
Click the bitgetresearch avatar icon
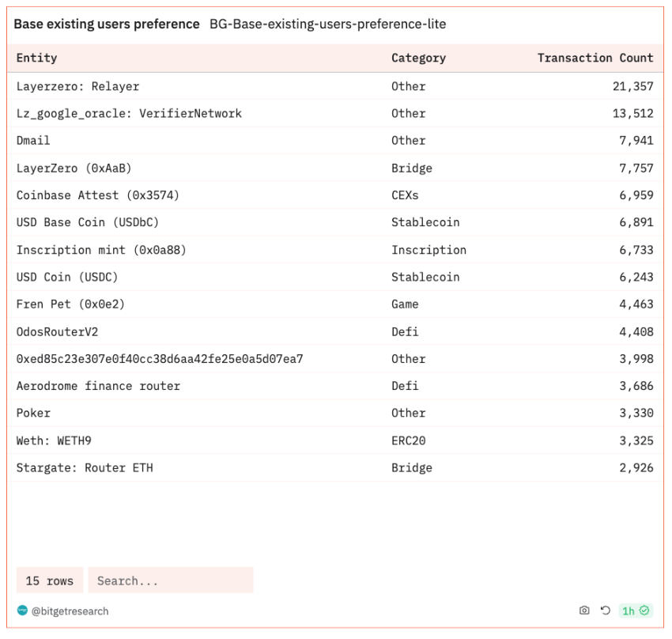pyautogui.click(x=22, y=611)
